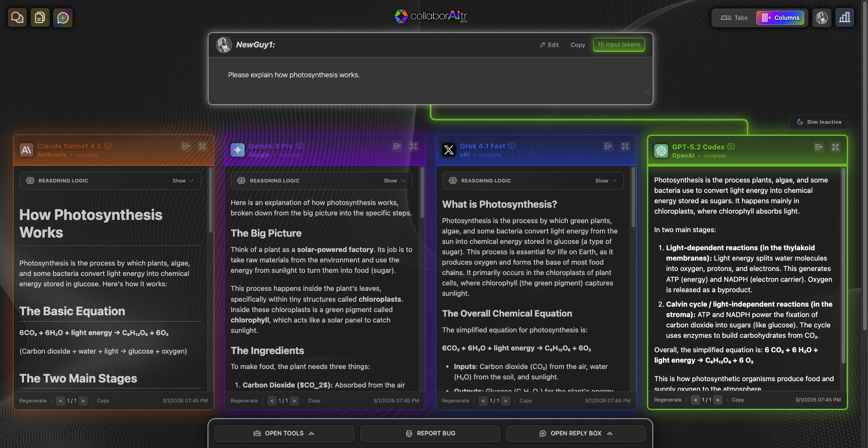
Task: Open the Reply Box
Action: (576, 433)
